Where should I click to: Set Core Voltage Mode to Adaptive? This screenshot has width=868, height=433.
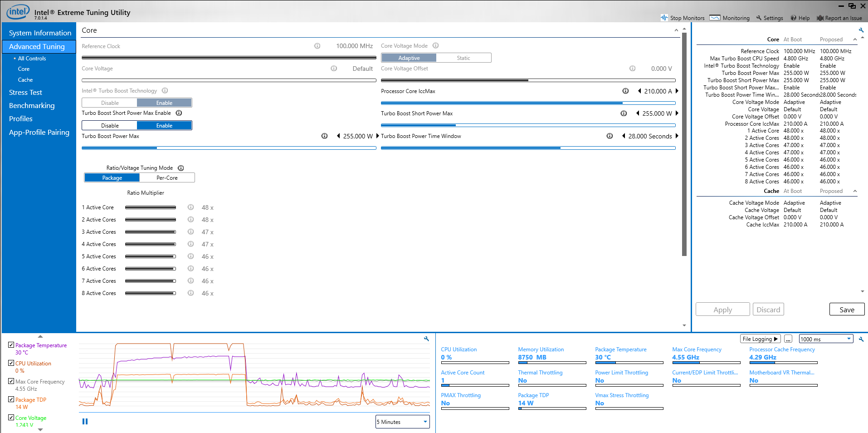click(409, 58)
